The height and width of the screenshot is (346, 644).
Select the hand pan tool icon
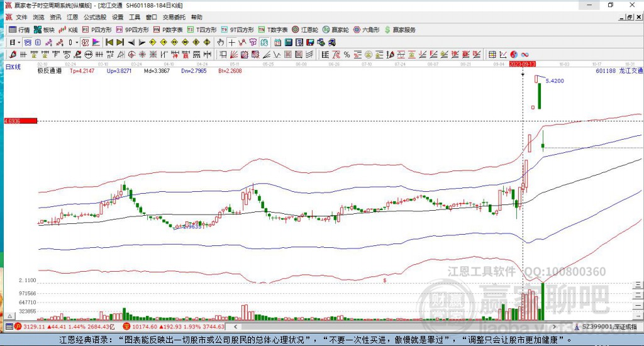tap(221, 42)
